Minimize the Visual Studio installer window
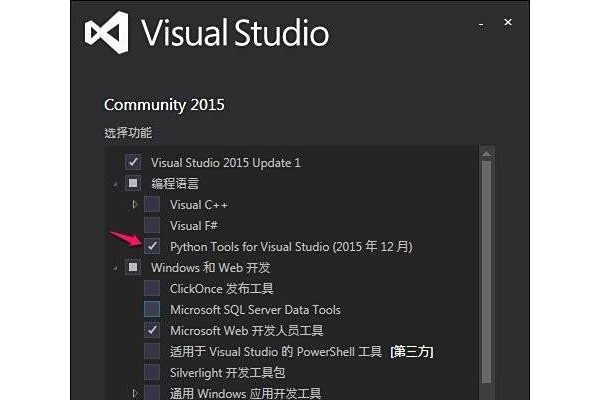This screenshot has height=400, width=600. (x=481, y=25)
